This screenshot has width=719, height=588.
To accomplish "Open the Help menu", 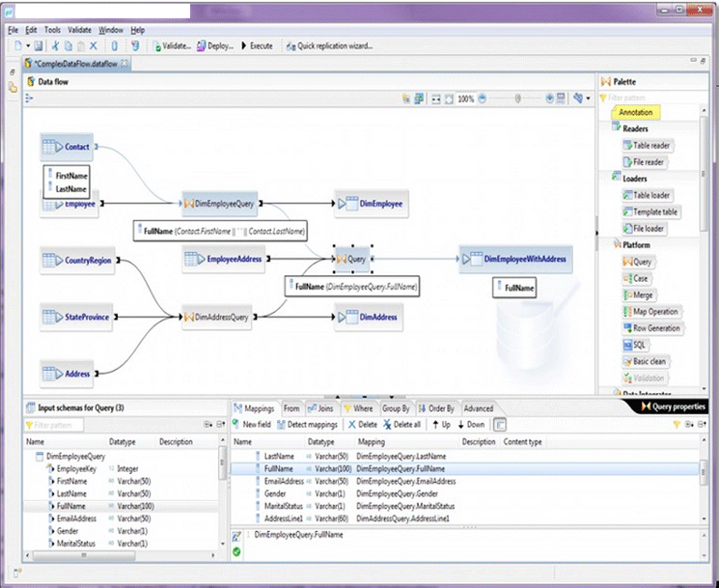I will 138,30.
